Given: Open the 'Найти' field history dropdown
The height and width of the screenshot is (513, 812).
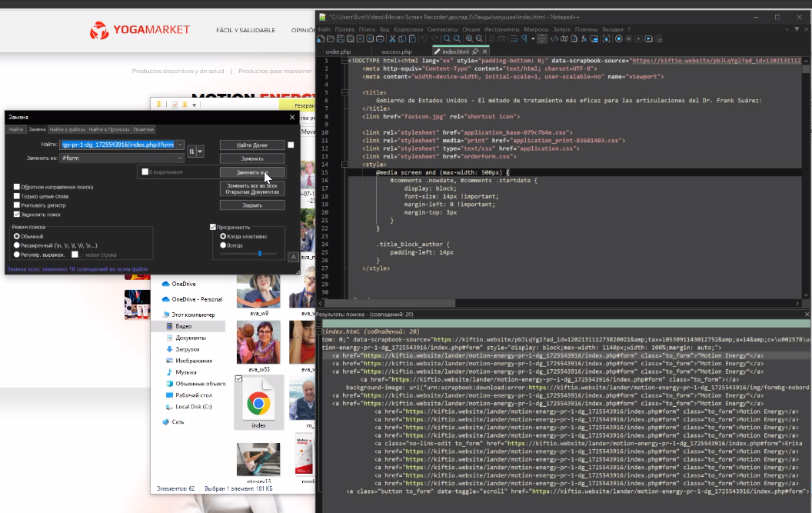Looking at the screenshot, I should point(180,145).
